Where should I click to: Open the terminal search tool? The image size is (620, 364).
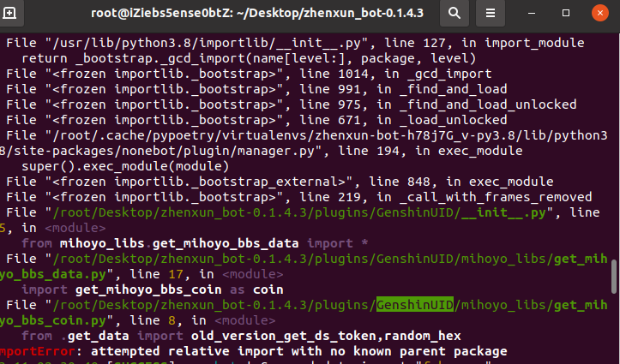coord(454,13)
